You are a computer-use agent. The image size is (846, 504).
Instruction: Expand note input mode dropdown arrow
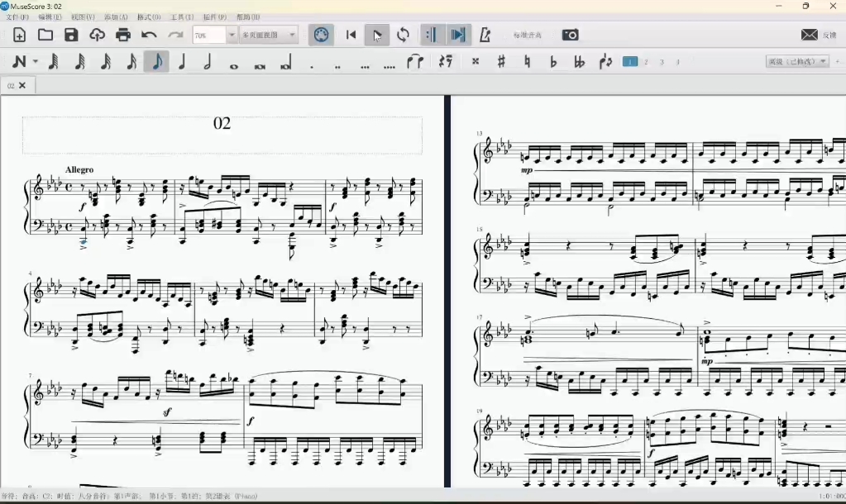pyautogui.click(x=35, y=61)
